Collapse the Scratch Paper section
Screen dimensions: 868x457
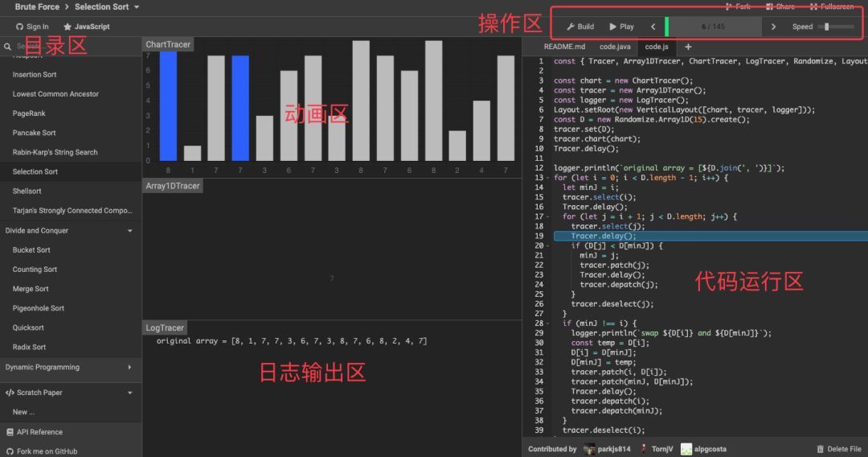coord(71,392)
